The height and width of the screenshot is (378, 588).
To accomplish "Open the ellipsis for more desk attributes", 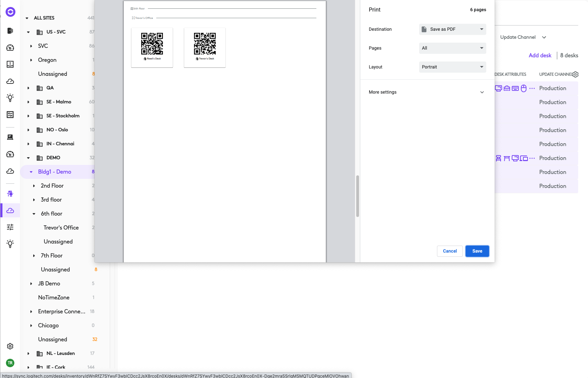I will pyautogui.click(x=532, y=88).
